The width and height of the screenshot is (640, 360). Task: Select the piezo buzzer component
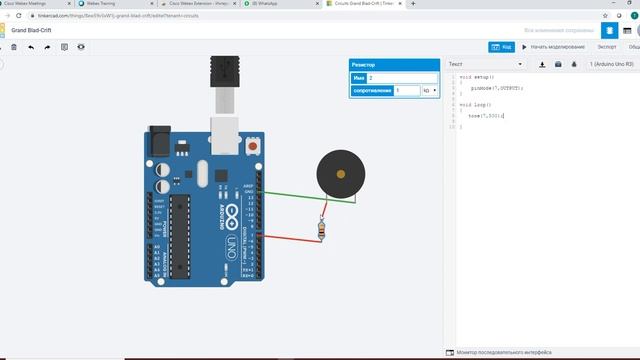(x=341, y=174)
